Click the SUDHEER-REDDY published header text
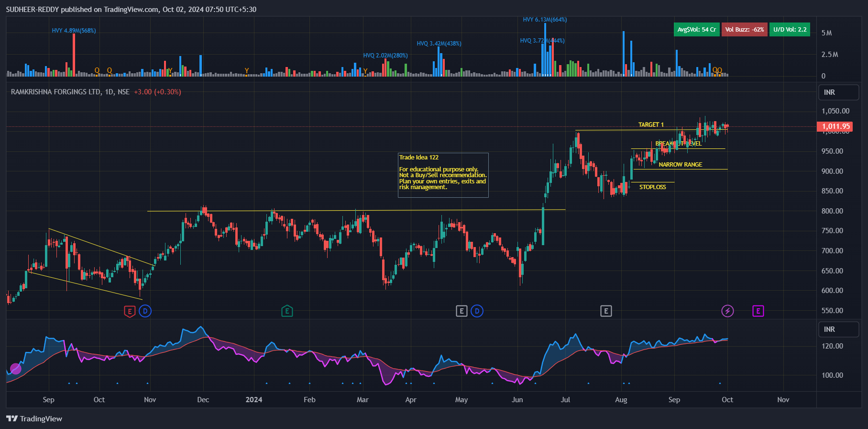Image resolution: width=868 pixels, height=429 pixels. tap(131, 10)
